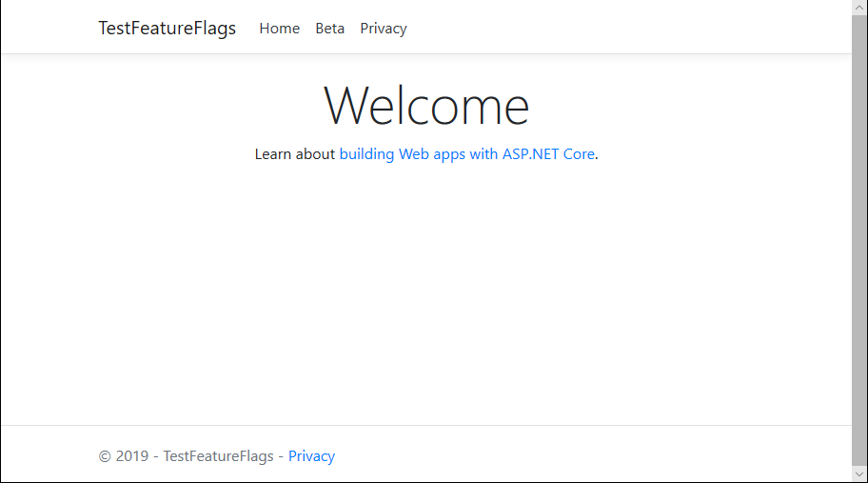The image size is (868, 483).
Task: Open the TestFeatureFlags brand link in navbar
Action: 168,29
